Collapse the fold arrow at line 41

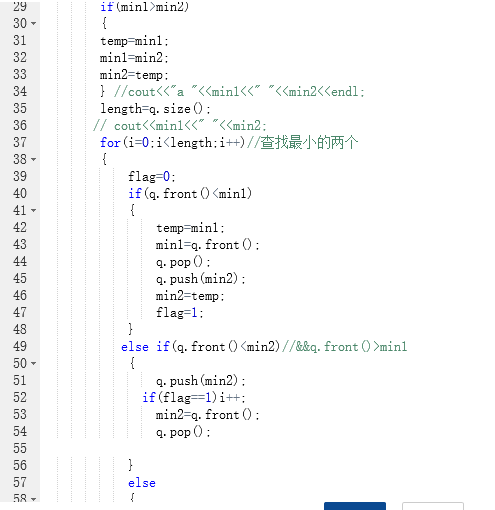click(x=33, y=211)
